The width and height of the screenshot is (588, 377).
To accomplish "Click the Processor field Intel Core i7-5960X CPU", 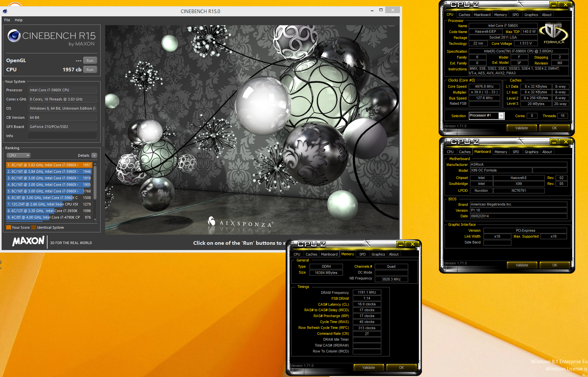I will click(63, 90).
